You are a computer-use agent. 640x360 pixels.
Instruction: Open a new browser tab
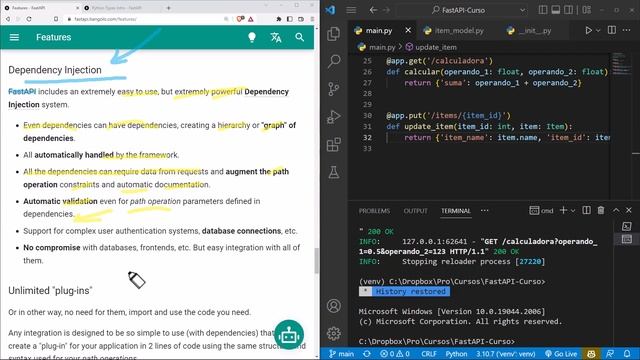click(x=168, y=8)
